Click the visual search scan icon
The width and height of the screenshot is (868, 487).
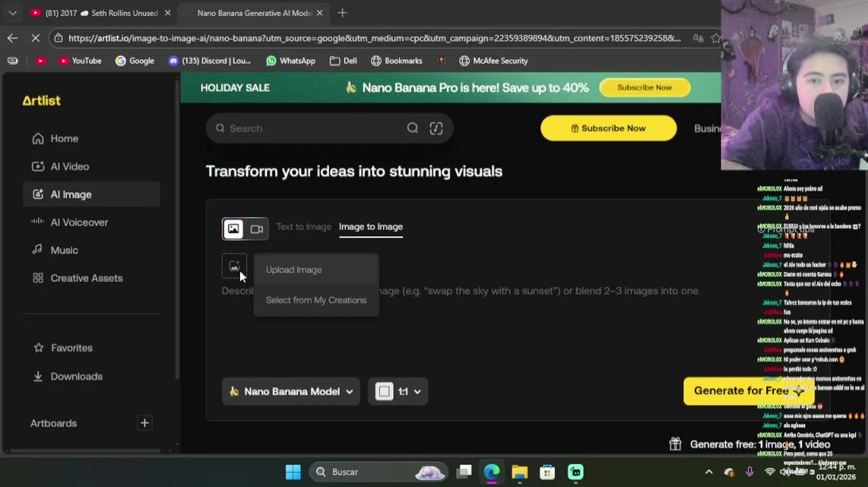(436, 129)
